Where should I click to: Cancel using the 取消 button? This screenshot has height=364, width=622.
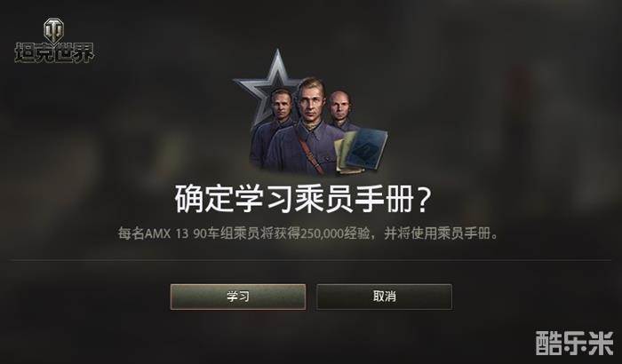pyautogui.click(x=384, y=297)
